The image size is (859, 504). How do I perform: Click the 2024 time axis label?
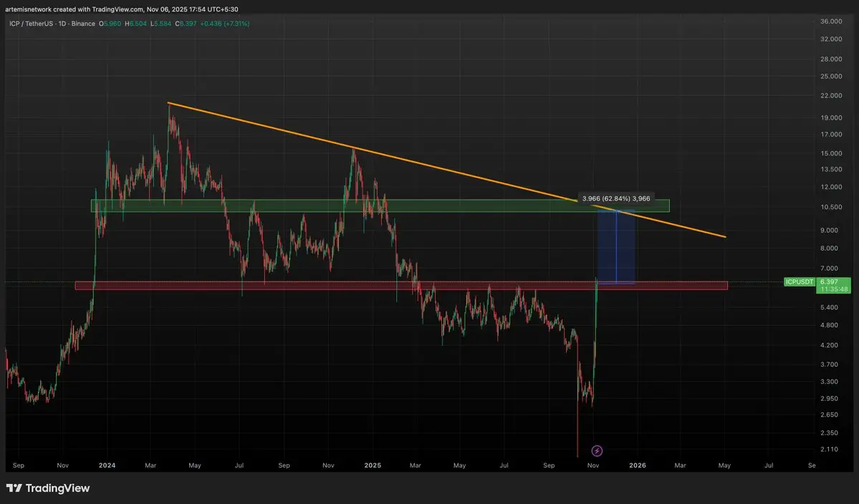(107, 465)
